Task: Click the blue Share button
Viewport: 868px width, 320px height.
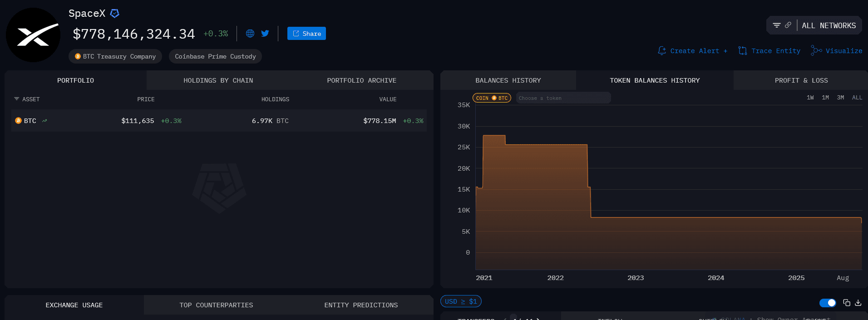Action: 306,34
